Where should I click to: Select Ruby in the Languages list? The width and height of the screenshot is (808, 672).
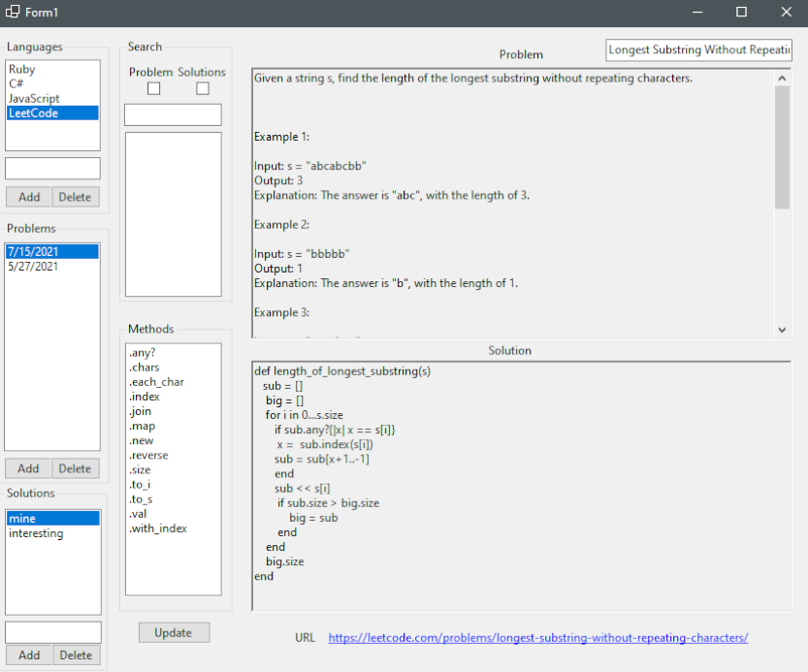[x=21, y=70]
